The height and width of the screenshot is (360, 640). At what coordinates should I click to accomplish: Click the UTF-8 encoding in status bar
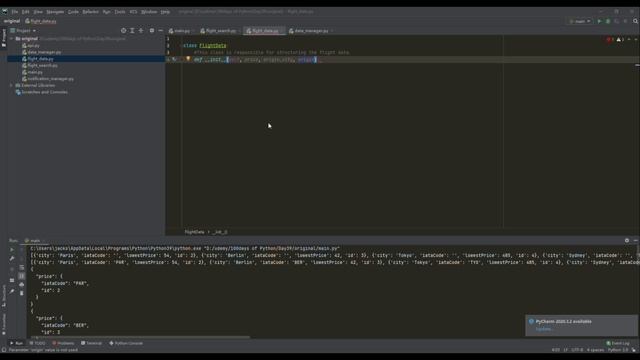pos(577,350)
